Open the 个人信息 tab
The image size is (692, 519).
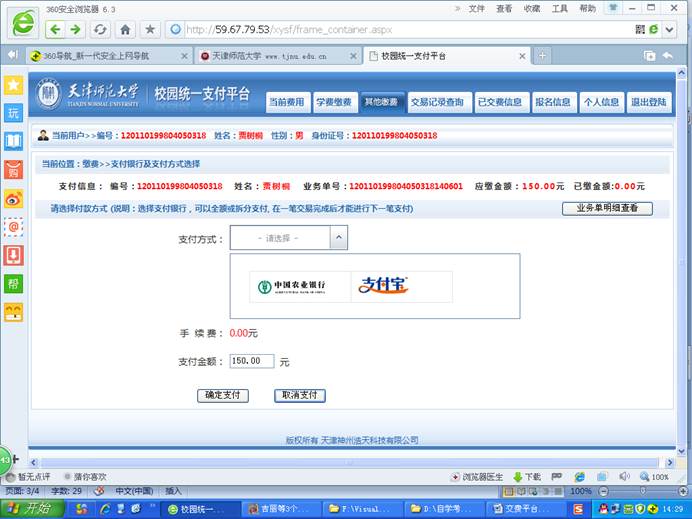[601, 102]
